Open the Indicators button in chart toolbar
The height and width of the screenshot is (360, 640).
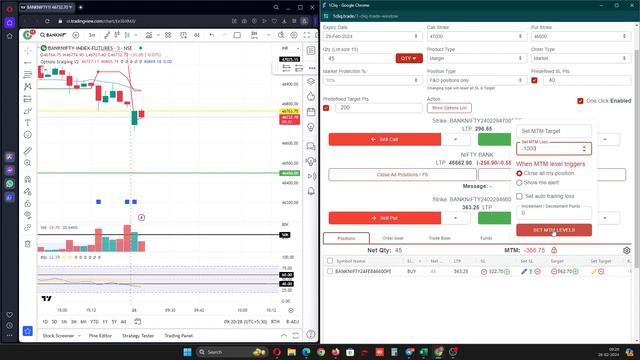[149, 35]
